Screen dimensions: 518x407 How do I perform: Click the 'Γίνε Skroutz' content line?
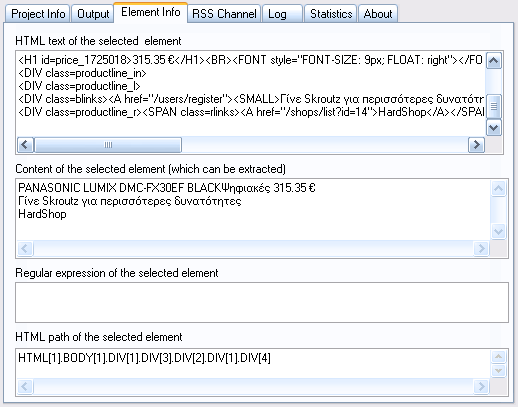pos(130,201)
